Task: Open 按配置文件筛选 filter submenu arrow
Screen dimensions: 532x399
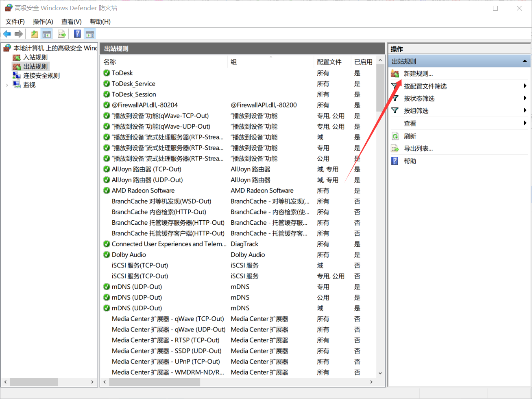Action: click(525, 86)
